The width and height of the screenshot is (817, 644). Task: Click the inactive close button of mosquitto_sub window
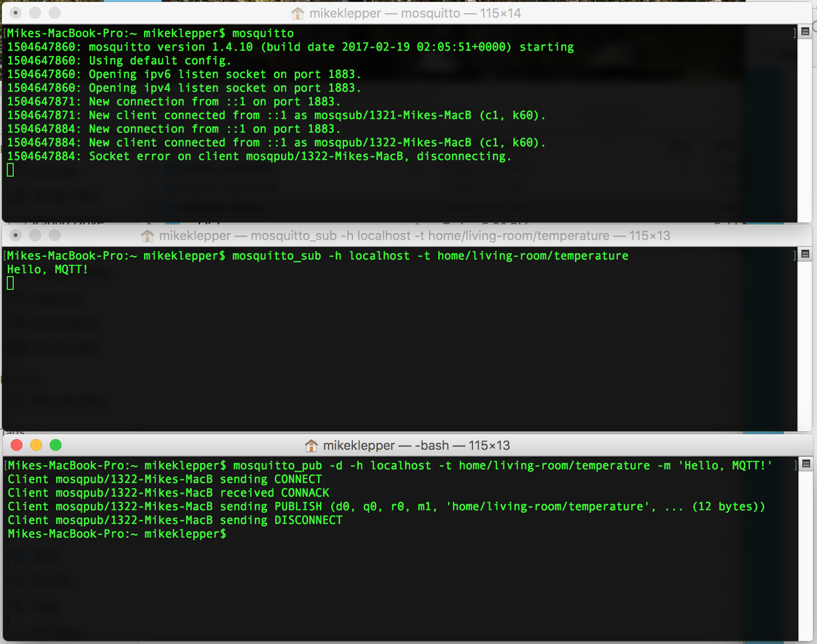tap(16, 235)
